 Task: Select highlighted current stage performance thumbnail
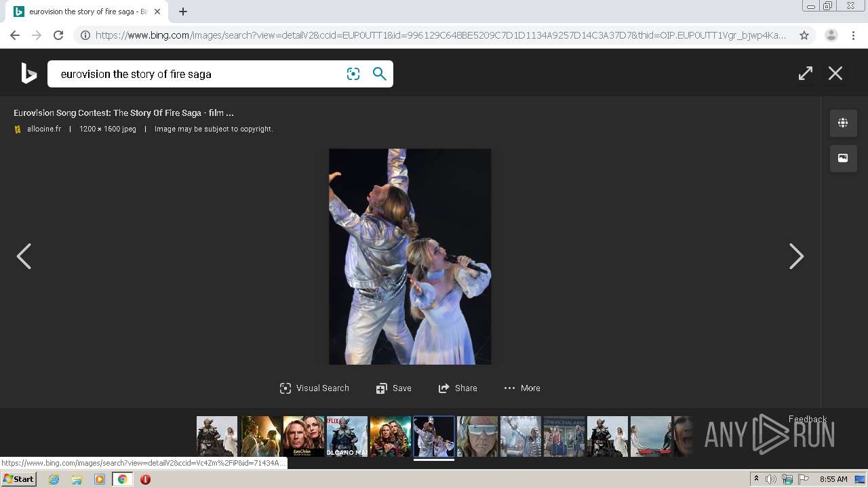click(434, 436)
